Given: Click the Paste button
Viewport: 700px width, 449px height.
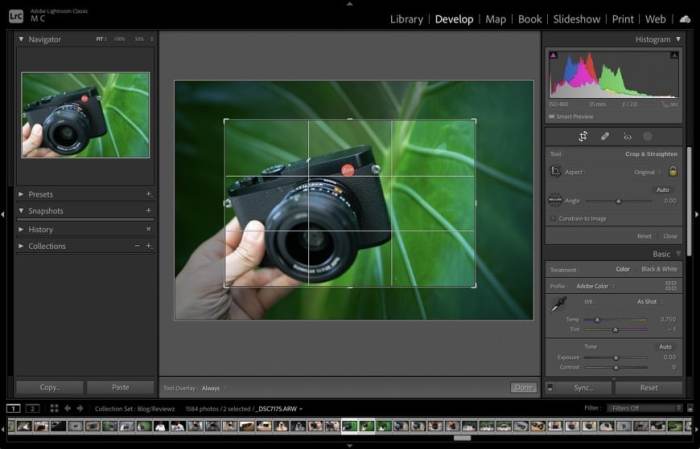Looking at the screenshot, I should [x=121, y=387].
